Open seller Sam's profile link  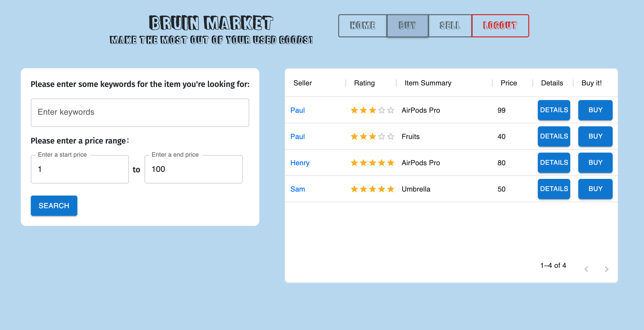point(297,189)
